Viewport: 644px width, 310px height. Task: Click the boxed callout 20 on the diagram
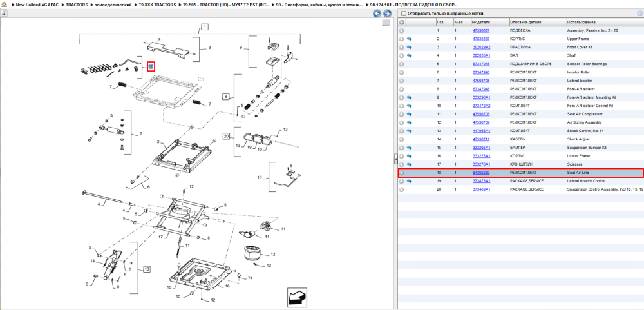click(x=226, y=137)
